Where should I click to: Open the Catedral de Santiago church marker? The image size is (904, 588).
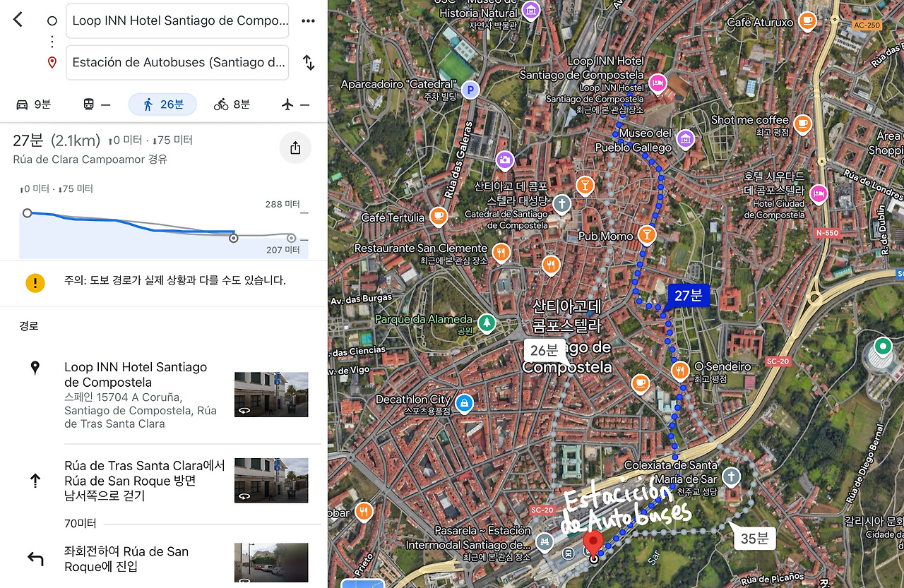pyautogui.click(x=561, y=205)
